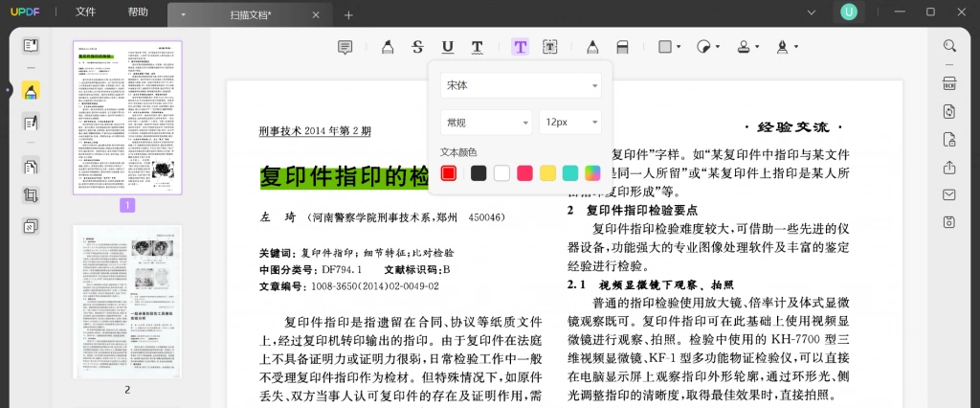The height and width of the screenshot is (408, 980).
Task: Choose the yellow text color swatch
Action: coord(548,173)
